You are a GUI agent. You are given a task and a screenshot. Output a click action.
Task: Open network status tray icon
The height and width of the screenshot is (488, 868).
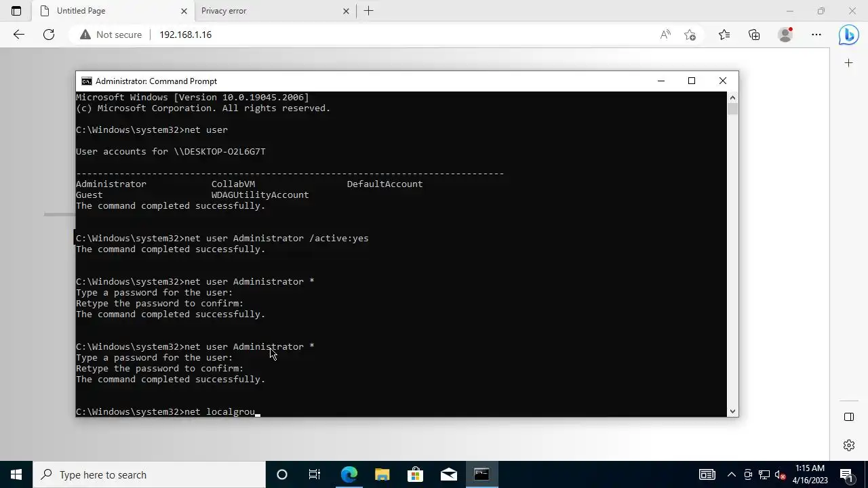[764, 474]
